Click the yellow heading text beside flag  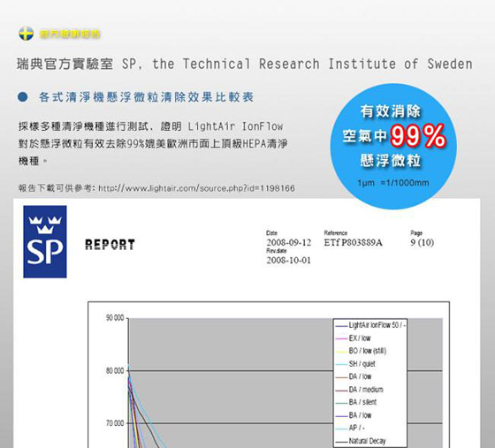tap(70, 34)
